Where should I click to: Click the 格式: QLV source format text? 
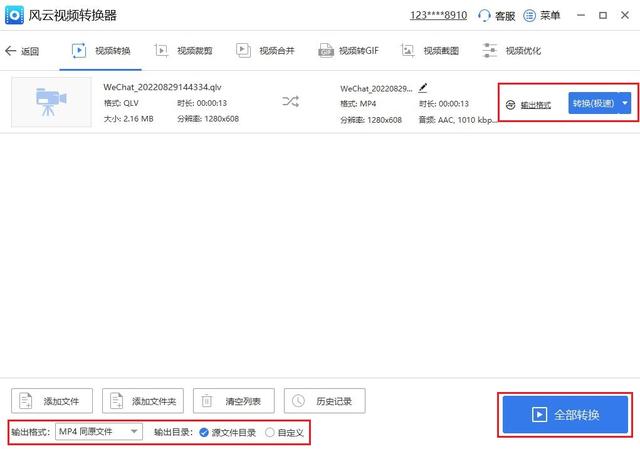pos(121,103)
